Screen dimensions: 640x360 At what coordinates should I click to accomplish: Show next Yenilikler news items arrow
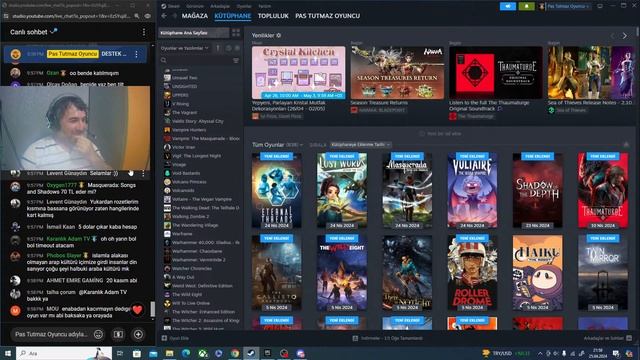tap(624, 36)
